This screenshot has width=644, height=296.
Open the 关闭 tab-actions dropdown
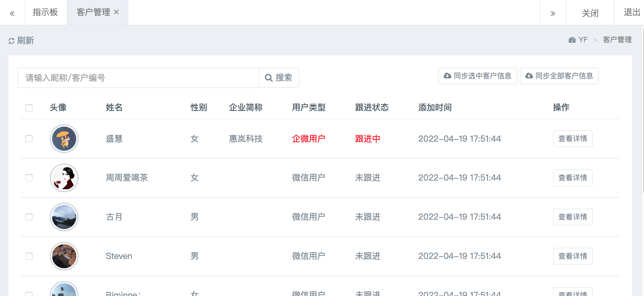coord(590,13)
